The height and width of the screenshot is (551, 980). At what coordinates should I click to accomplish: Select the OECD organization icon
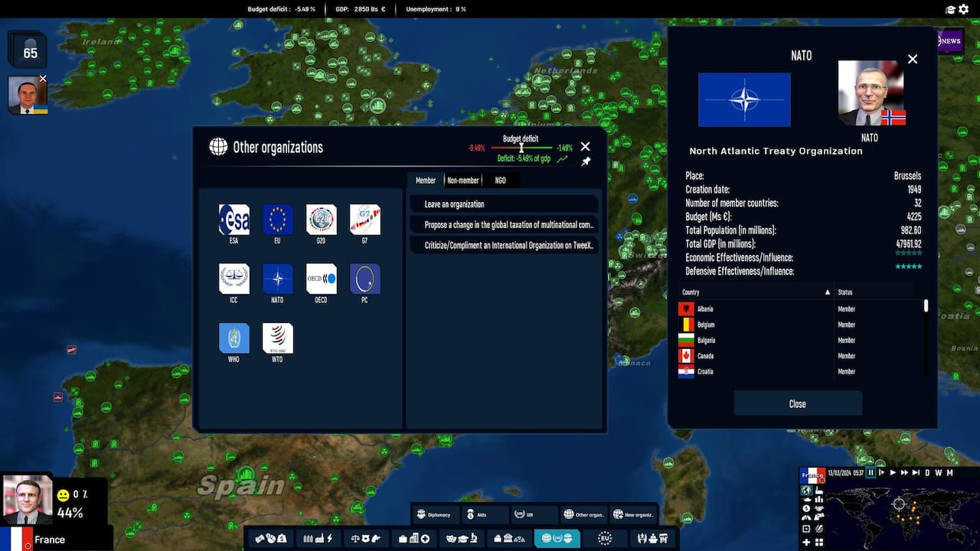tap(321, 279)
